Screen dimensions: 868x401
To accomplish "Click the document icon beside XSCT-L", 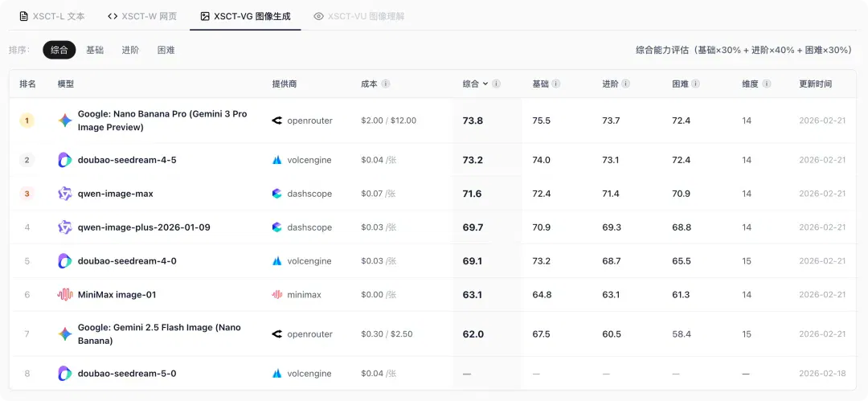I will click(x=23, y=16).
